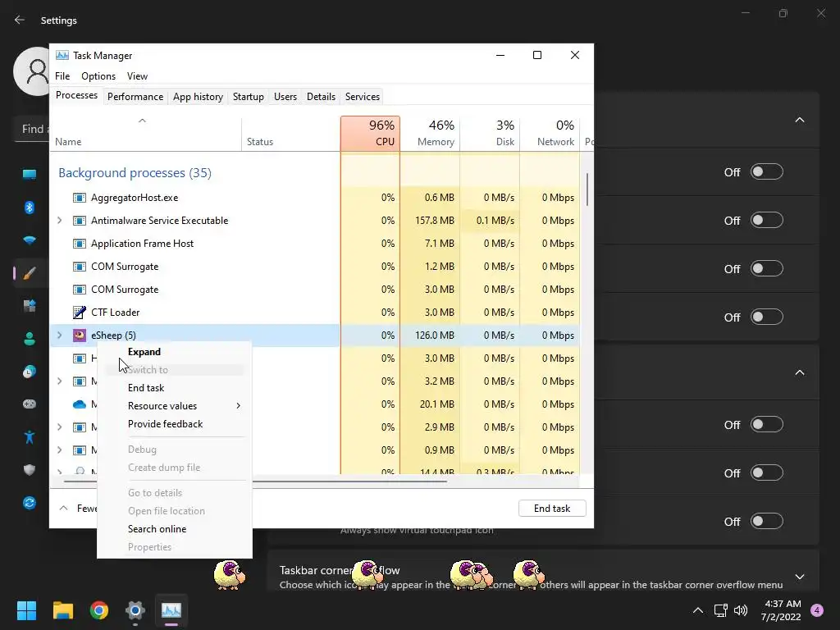Turn on the first Off toggle in Settings
The height and width of the screenshot is (630, 840).
pyautogui.click(x=767, y=172)
